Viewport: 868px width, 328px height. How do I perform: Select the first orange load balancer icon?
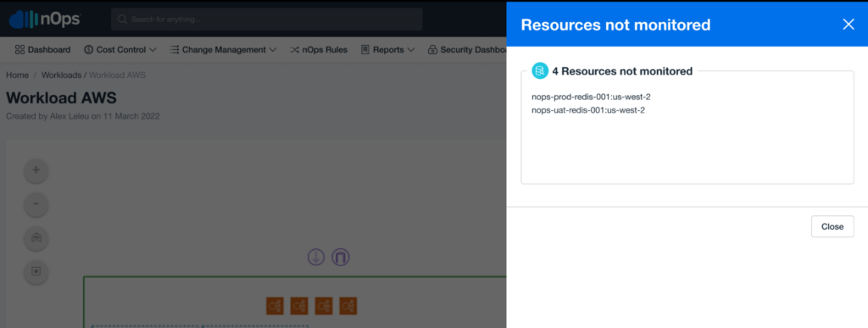click(x=275, y=306)
